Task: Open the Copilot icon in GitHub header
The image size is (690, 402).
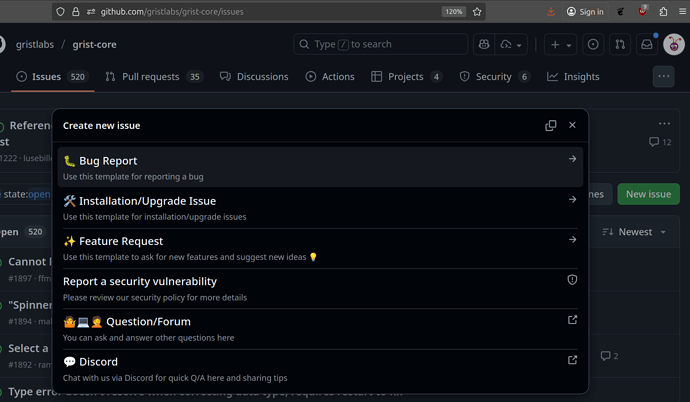Action: (x=485, y=44)
